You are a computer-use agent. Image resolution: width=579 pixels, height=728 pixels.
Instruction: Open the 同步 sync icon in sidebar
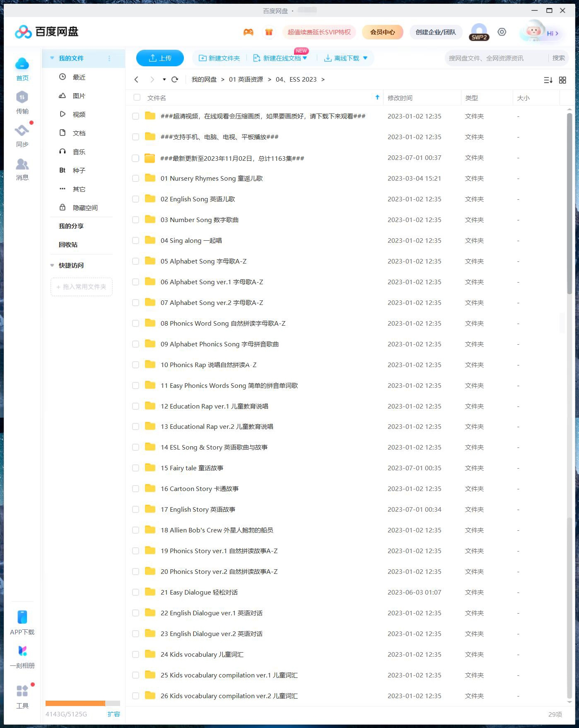pos(22,130)
